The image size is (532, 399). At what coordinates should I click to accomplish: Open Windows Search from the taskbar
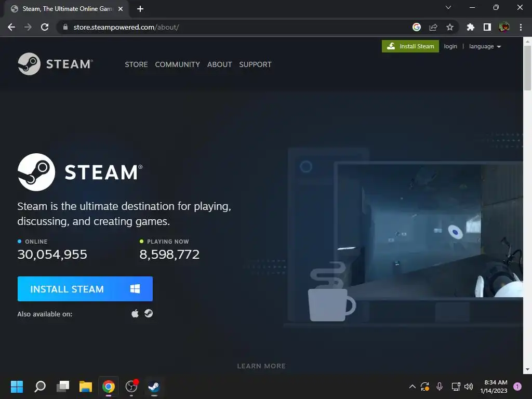pos(40,387)
